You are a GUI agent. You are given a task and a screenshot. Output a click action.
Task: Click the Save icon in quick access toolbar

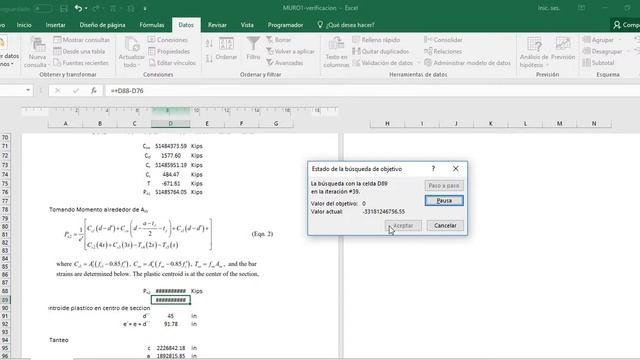64,8
